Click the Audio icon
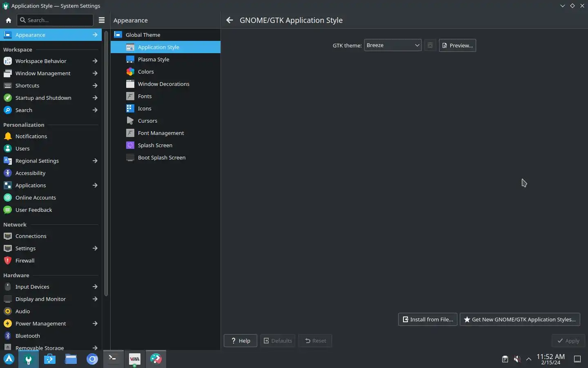588x368 pixels. coord(7,311)
